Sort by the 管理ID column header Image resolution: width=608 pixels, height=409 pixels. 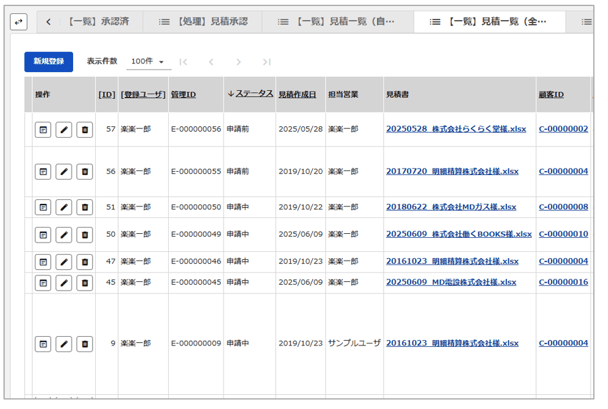click(x=183, y=95)
